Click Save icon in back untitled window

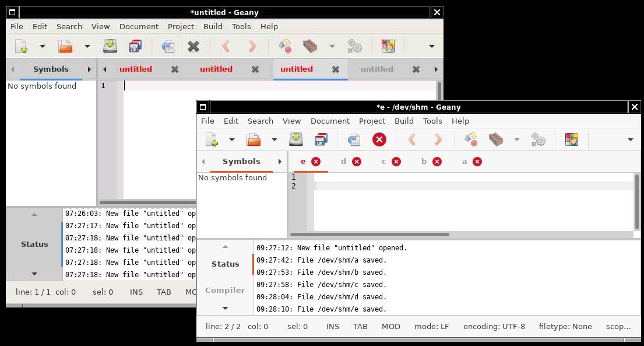110,46
